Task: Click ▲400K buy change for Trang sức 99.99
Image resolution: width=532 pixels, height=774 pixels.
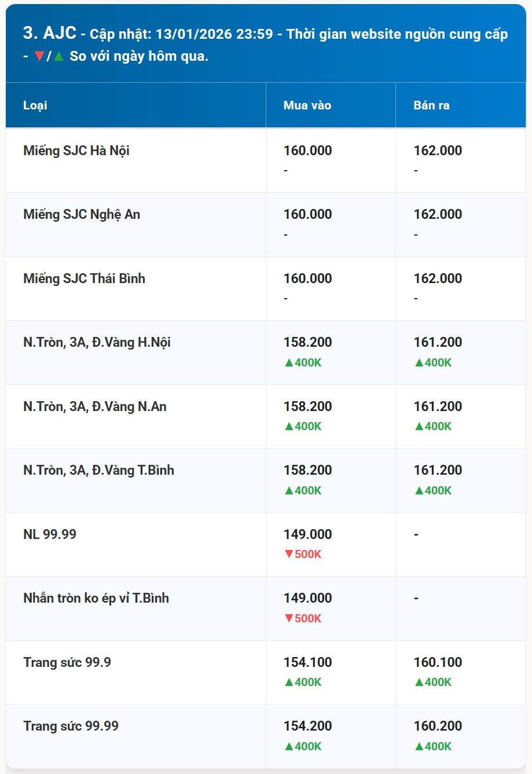Action: (303, 746)
